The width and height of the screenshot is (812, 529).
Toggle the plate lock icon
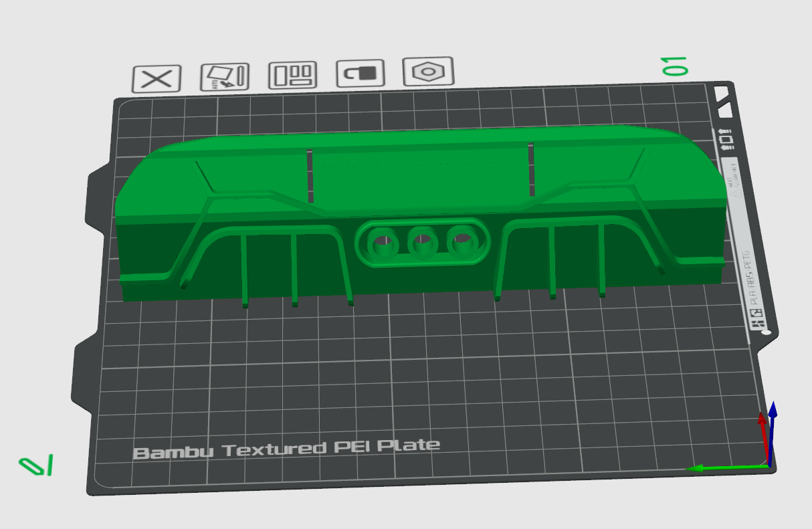click(x=361, y=73)
